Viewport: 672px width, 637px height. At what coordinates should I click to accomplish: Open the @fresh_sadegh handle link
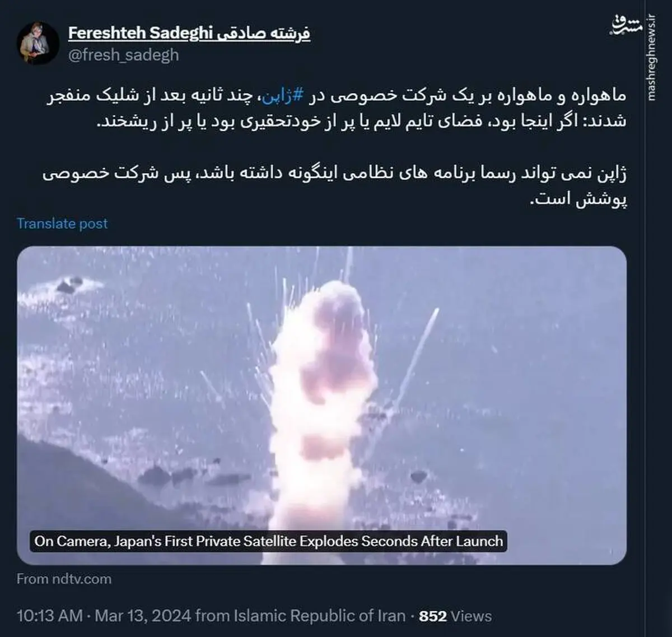pos(124,55)
